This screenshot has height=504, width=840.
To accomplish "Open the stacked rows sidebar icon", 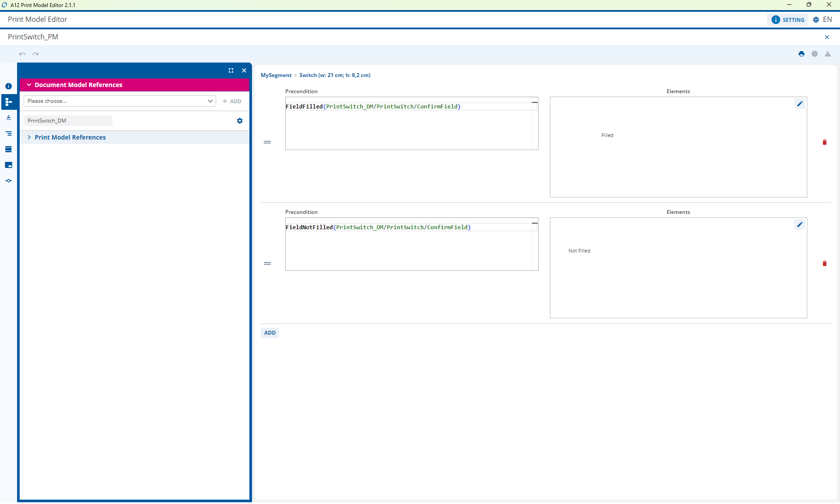I will (8, 149).
